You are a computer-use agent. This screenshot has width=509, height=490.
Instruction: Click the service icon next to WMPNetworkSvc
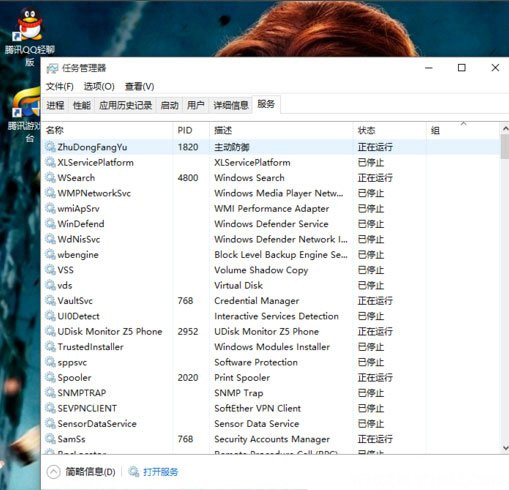pos(50,193)
